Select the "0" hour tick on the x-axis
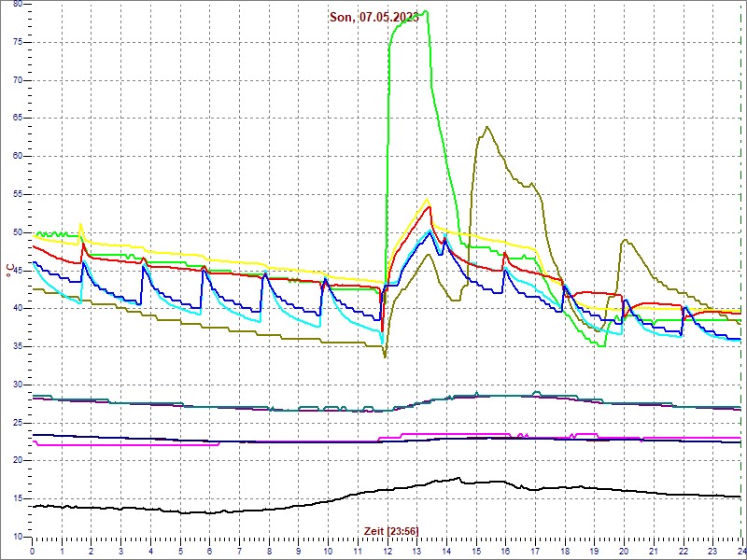The height and width of the screenshot is (560, 747). (x=33, y=551)
